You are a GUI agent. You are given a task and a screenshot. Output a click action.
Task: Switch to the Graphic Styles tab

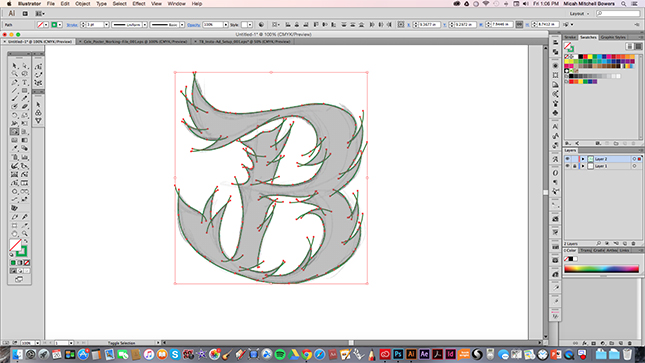pos(613,37)
